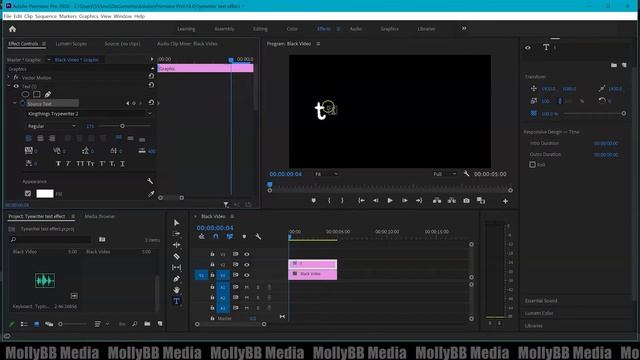Screen dimensions: 640x360
Task: Select the Type tool in the tools panel
Action: coord(176,301)
